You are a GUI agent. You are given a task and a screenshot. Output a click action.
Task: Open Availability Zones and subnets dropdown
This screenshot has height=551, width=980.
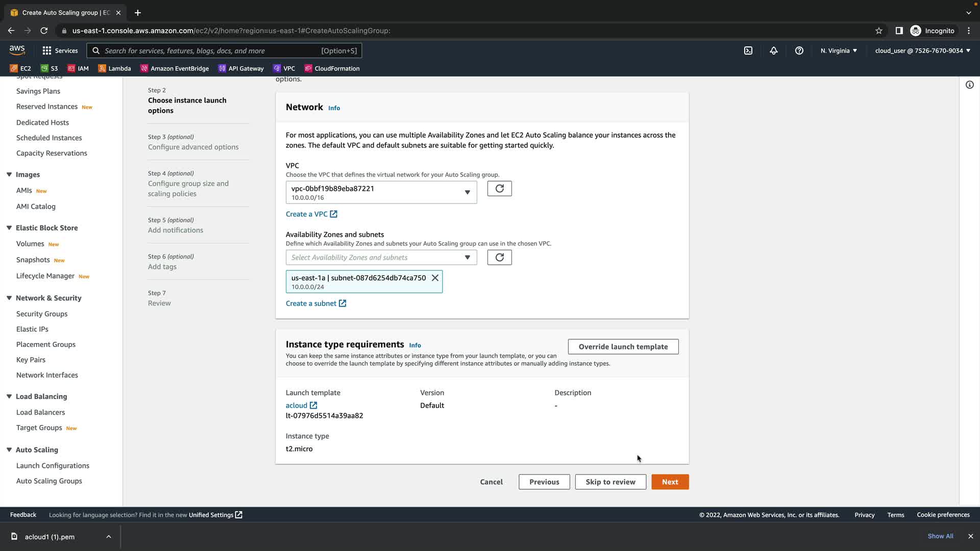coord(381,258)
